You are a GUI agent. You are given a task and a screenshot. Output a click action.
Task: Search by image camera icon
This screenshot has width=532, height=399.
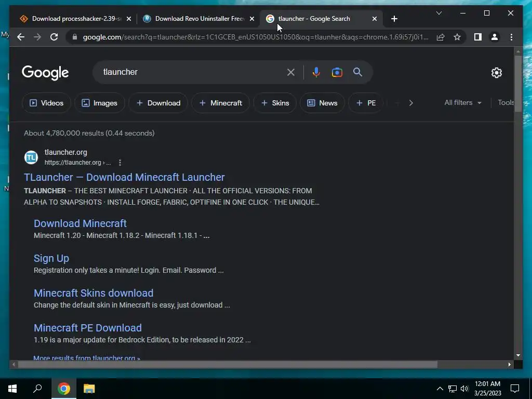[x=337, y=72]
